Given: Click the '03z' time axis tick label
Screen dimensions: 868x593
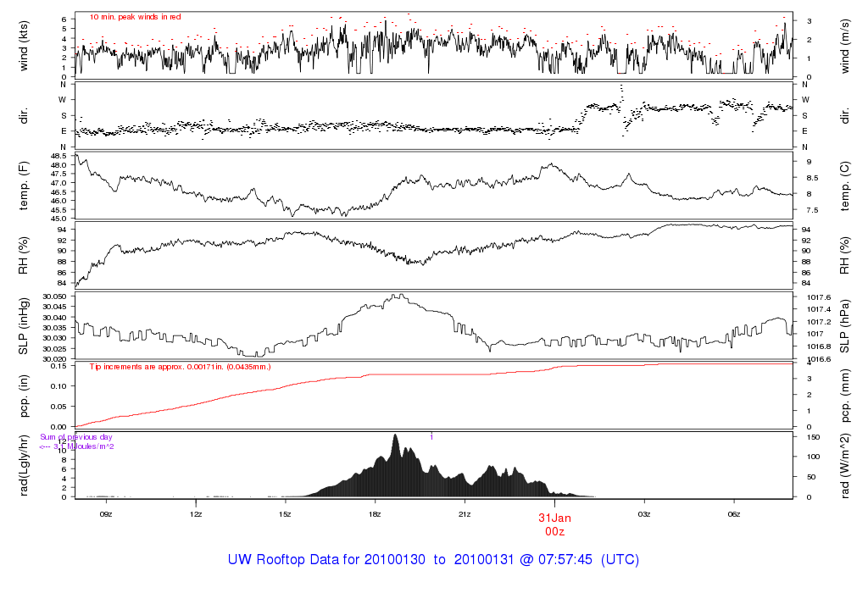Looking at the screenshot, I should tap(644, 514).
